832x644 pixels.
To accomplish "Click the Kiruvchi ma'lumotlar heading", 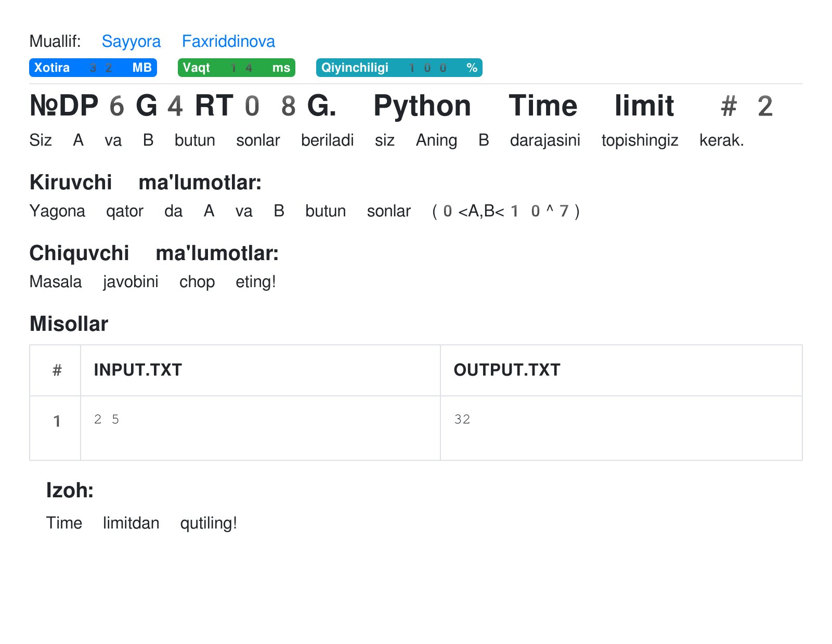I will tap(146, 183).
